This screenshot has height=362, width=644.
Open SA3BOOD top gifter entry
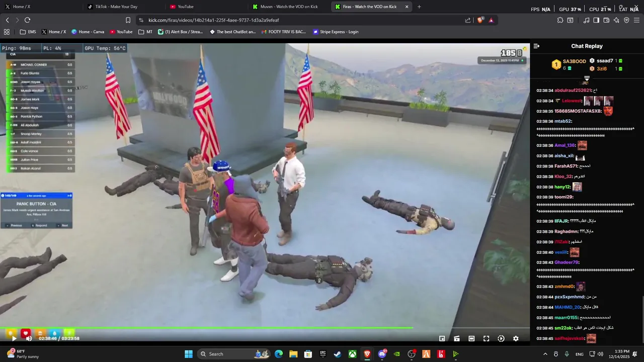tap(570, 64)
